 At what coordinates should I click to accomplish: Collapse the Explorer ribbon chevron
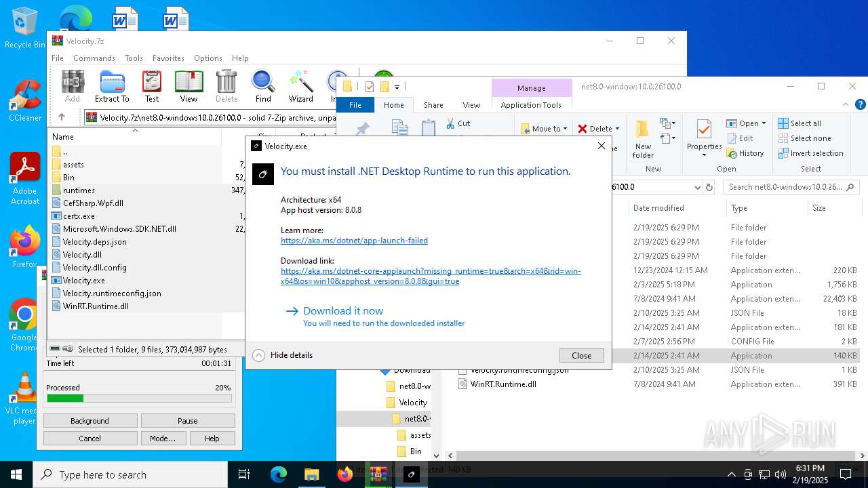tap(846, 104)
